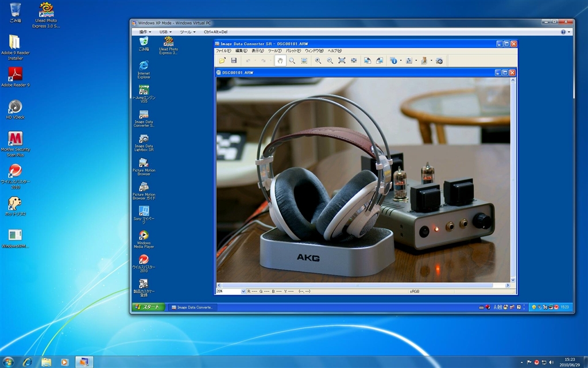Open the 編集(E) menu
The width and height of the screenshot is (588, 368).
click(241, 51)
